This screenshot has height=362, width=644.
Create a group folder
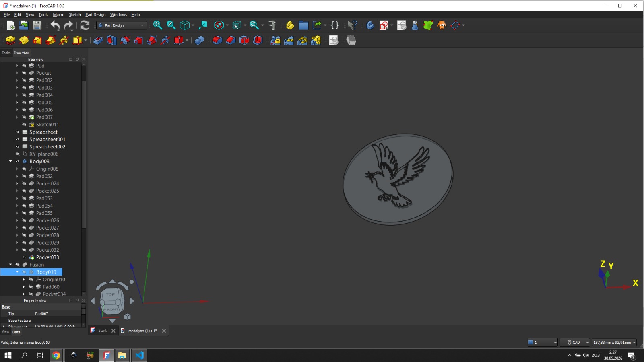[x=303, y=25]
